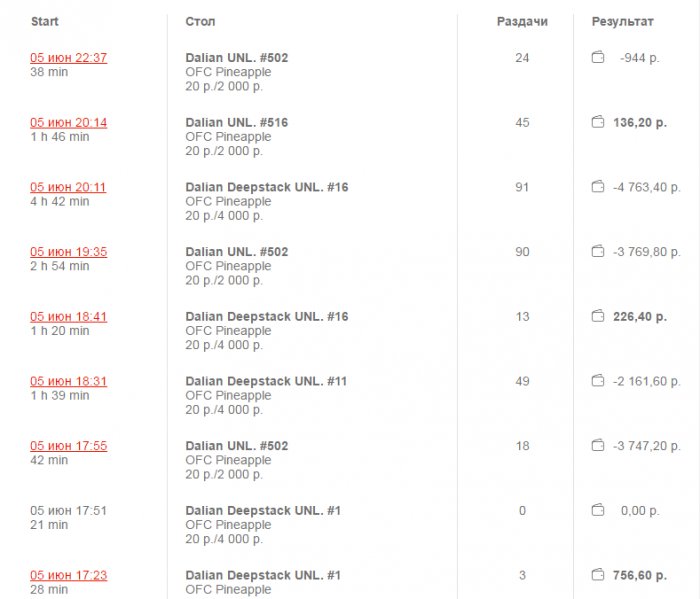The width and height of the screenshot is (700, 599).
Task: Open session link 05 июн 18:41
Action: (x=68, y=317)
